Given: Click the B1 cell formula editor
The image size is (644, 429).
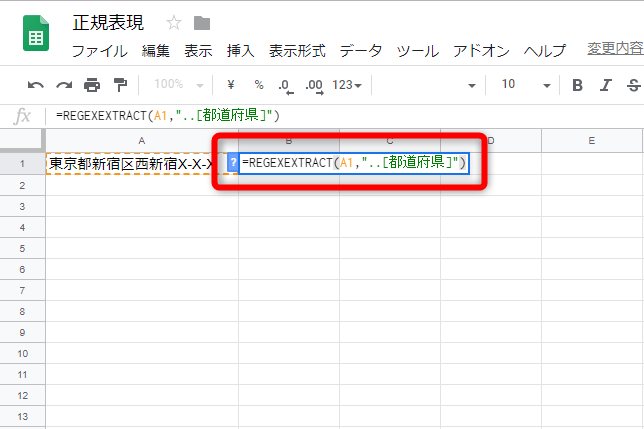Looking at the screenshot, I should pos(354,163).
